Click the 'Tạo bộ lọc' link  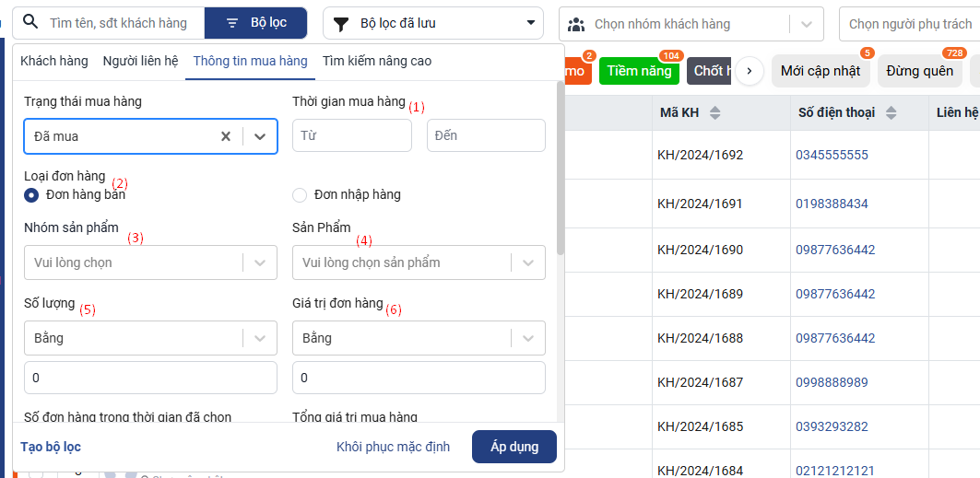point(51,447)
